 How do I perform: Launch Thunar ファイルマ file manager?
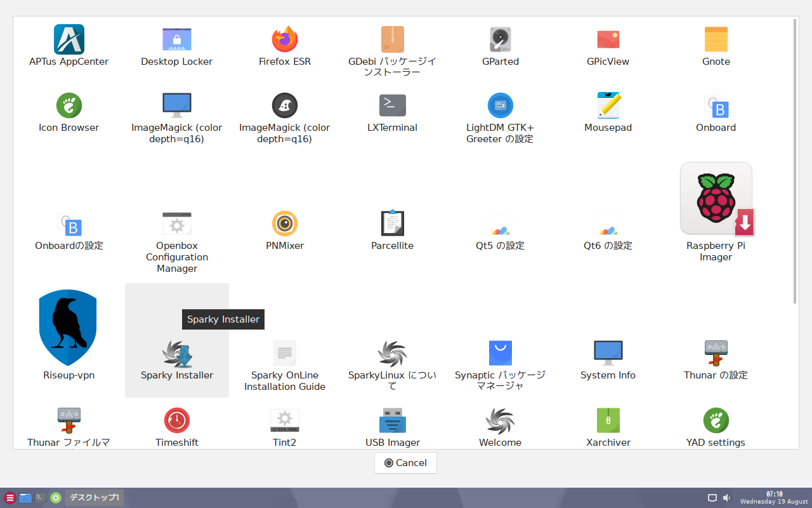tap(69, 427)
